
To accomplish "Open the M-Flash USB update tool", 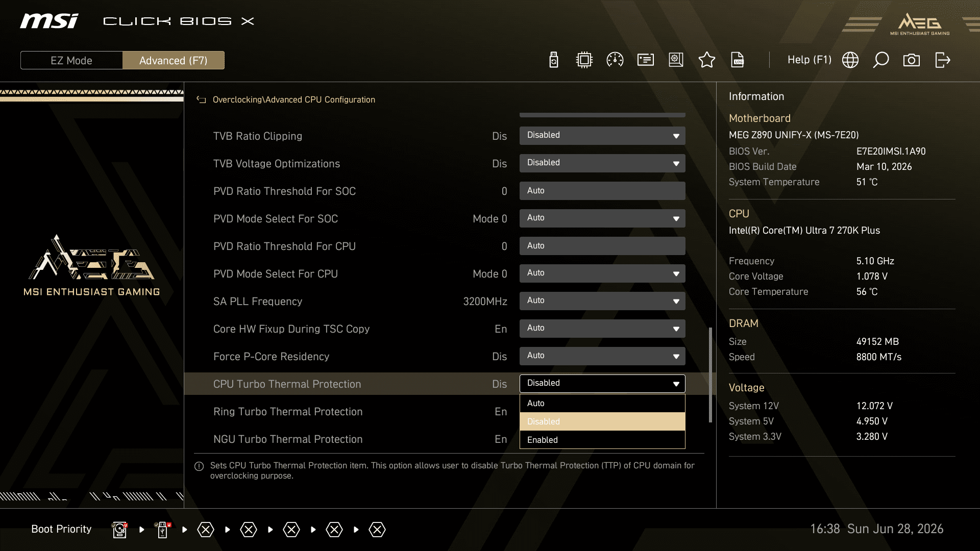I will [554, 60].
